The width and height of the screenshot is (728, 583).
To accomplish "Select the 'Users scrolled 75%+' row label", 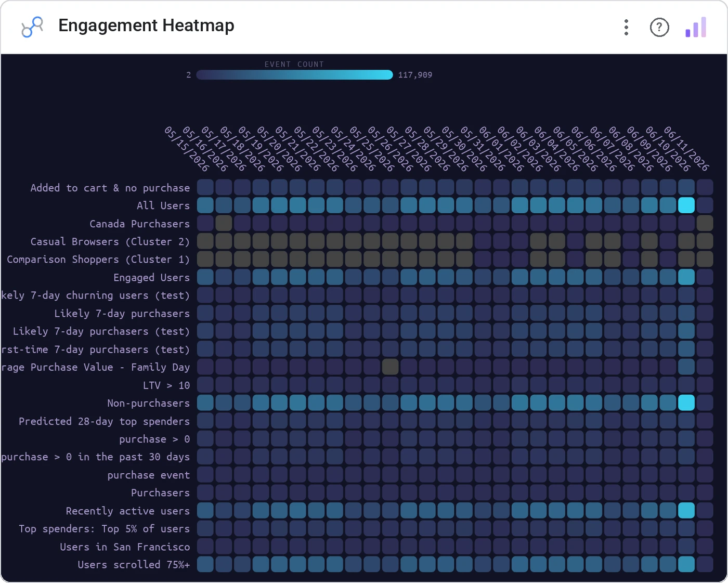I will pos(134,564).
